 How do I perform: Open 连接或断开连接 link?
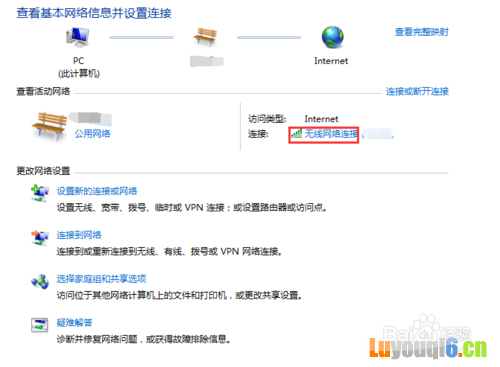click(417, 91)
